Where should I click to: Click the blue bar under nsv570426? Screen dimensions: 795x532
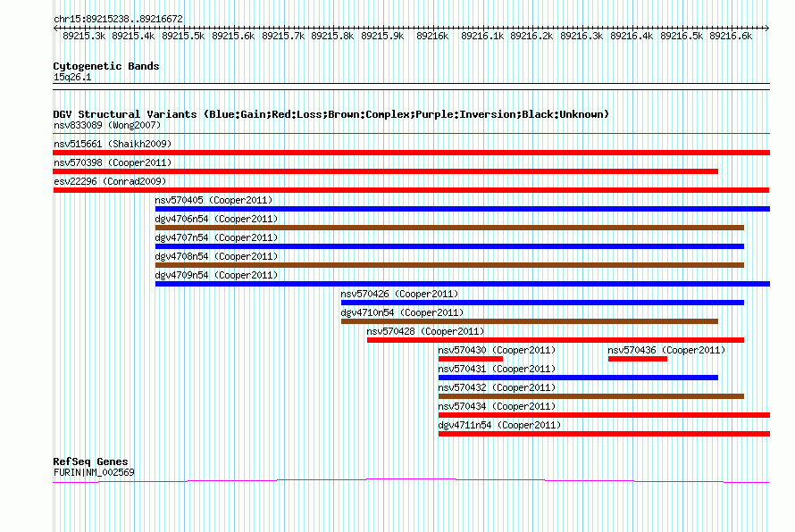(x=542, y=303)
